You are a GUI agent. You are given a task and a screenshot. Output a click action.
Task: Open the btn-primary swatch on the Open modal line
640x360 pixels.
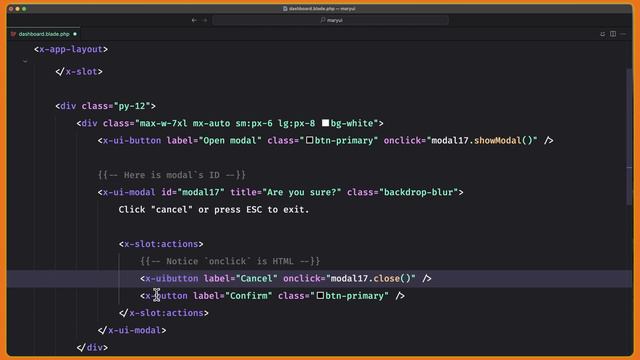pos(310,140)
